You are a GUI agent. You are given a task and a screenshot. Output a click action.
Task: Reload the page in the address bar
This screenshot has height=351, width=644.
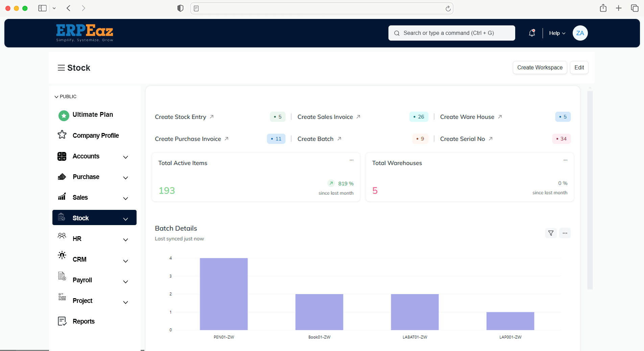[448, 8]
